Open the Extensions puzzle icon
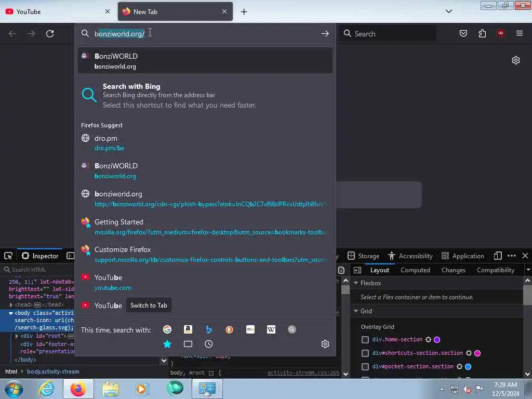The image size is (532, 399). [x=482, y=33]
